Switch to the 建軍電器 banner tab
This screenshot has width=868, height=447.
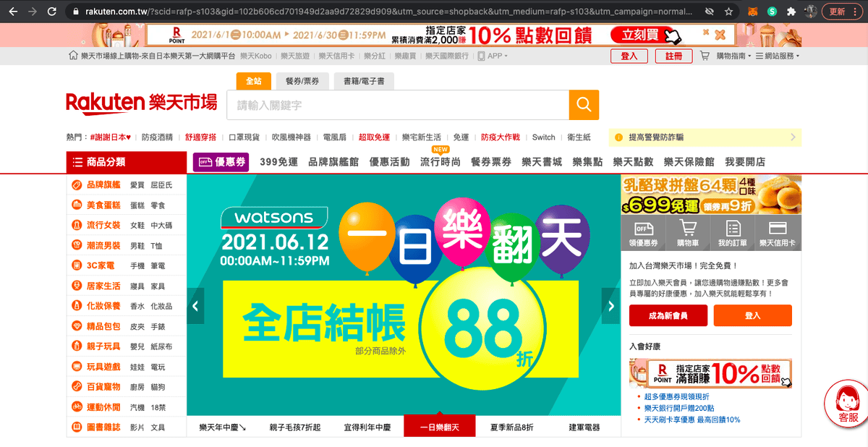coord(584,427)
